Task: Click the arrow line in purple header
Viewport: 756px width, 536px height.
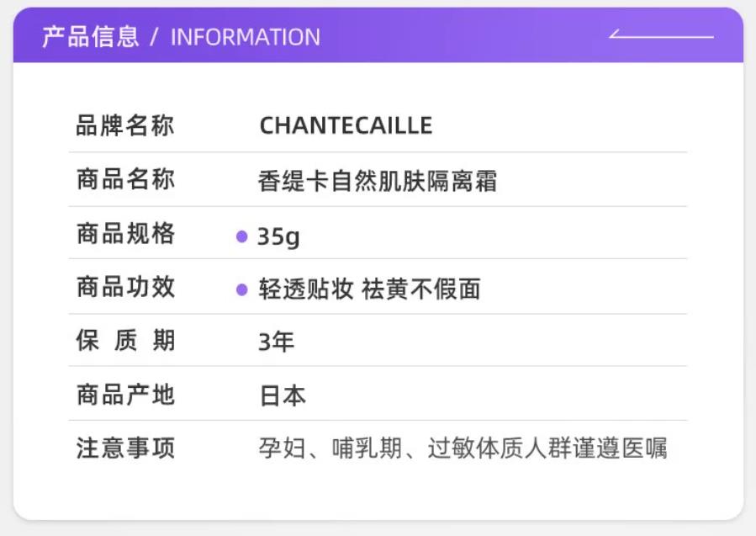Action: click(662, 36)
